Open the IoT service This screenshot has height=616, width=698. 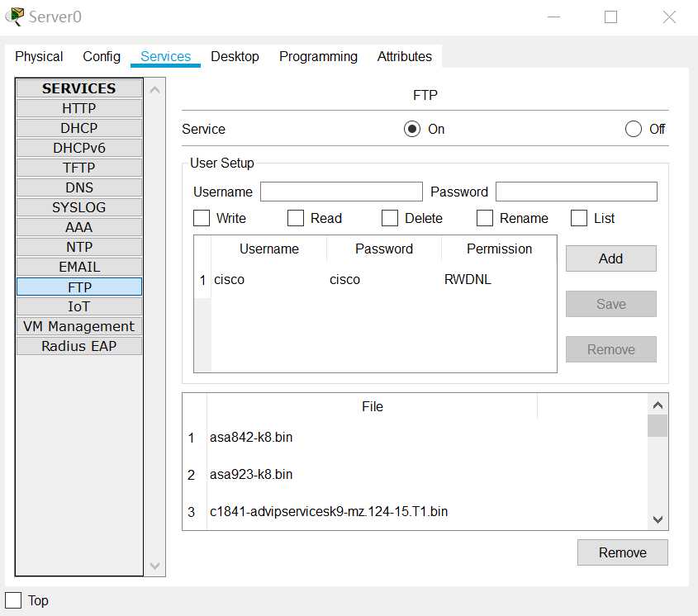(x=79, y=306)
